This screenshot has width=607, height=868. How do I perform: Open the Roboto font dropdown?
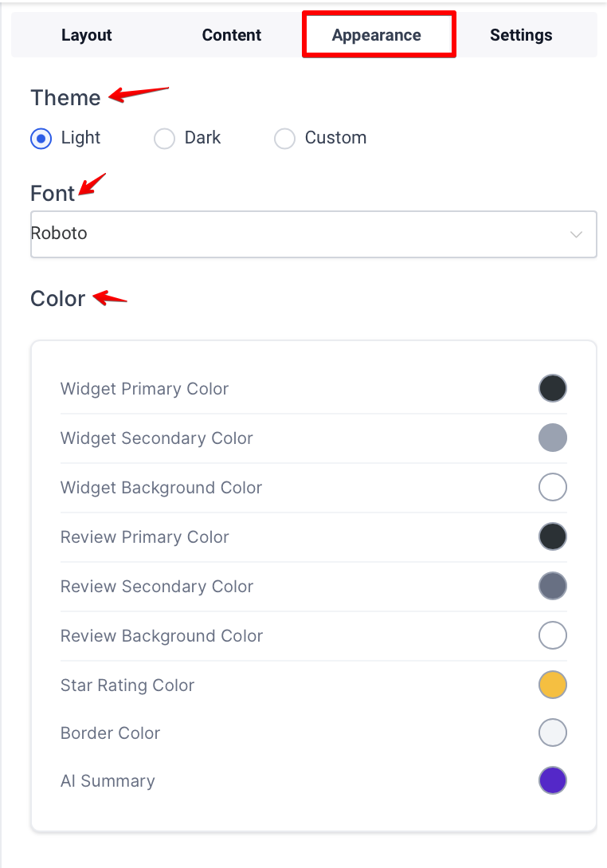tap(303, 234)
